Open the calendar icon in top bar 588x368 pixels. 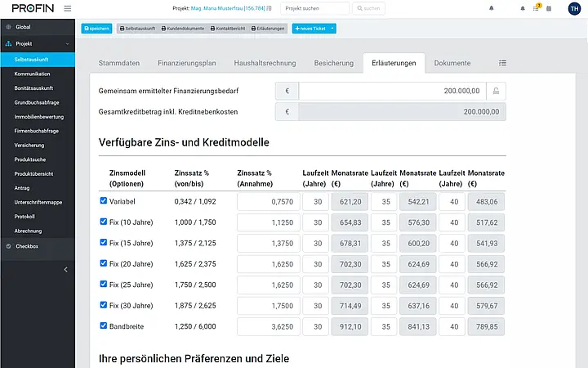tap(549, 8)
